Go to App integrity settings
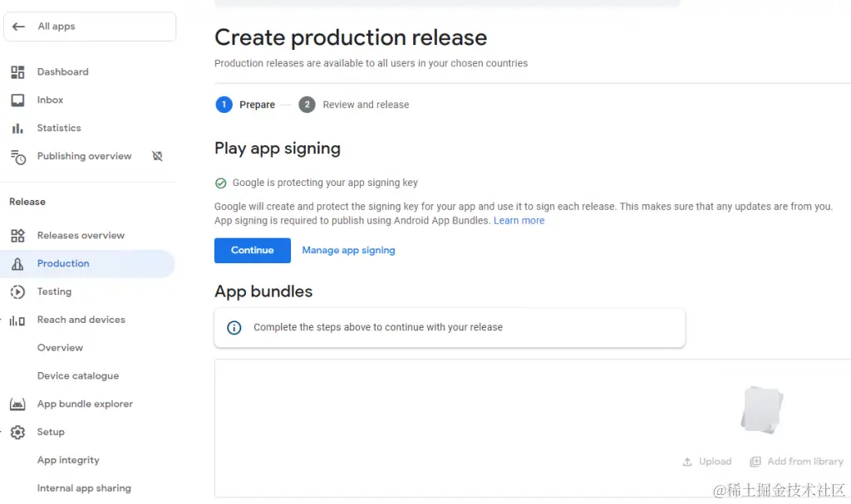 pyautogui.click(x=68, y=460)
